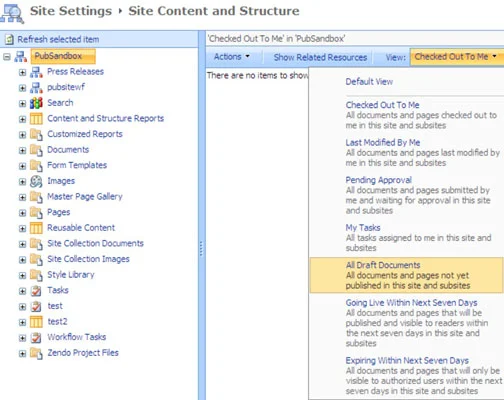Image resolution: width=504 pixels, height=400 pixels.
Task: Click the Press Releases subsite icon
Action: (36, 72)
